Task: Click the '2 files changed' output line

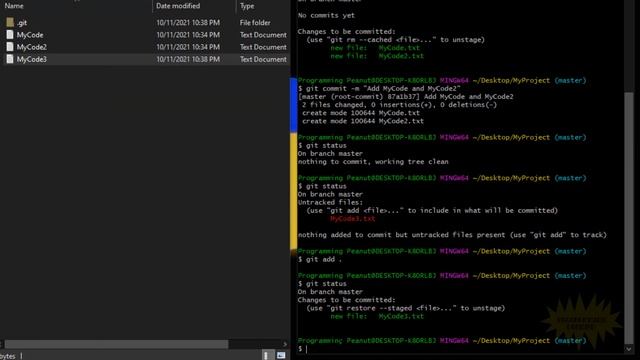Action: [399, 105]
